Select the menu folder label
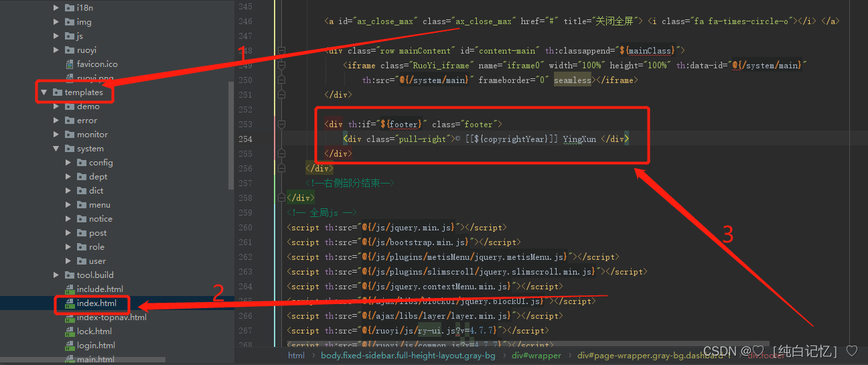This screenshot has width=868, height=365. (x=100, y=205)
